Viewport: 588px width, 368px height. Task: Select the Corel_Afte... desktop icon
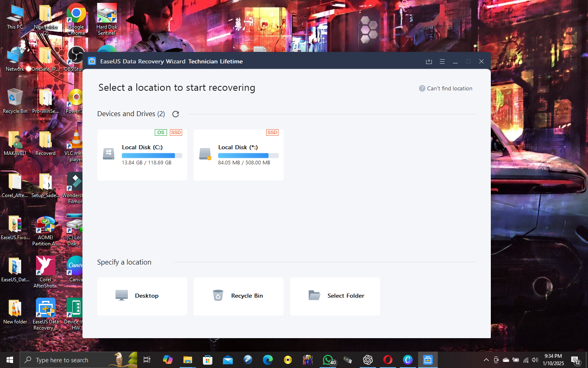pos(15,186)
